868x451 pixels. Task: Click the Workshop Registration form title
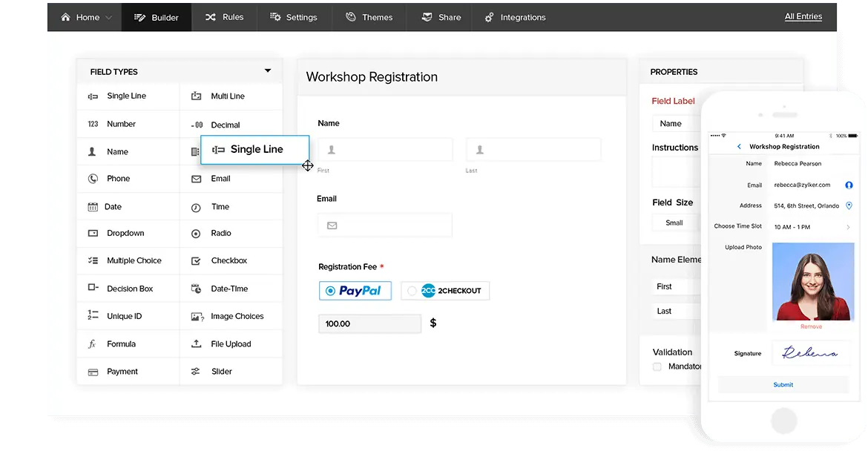pyautogui.click(x=372, y=77)
